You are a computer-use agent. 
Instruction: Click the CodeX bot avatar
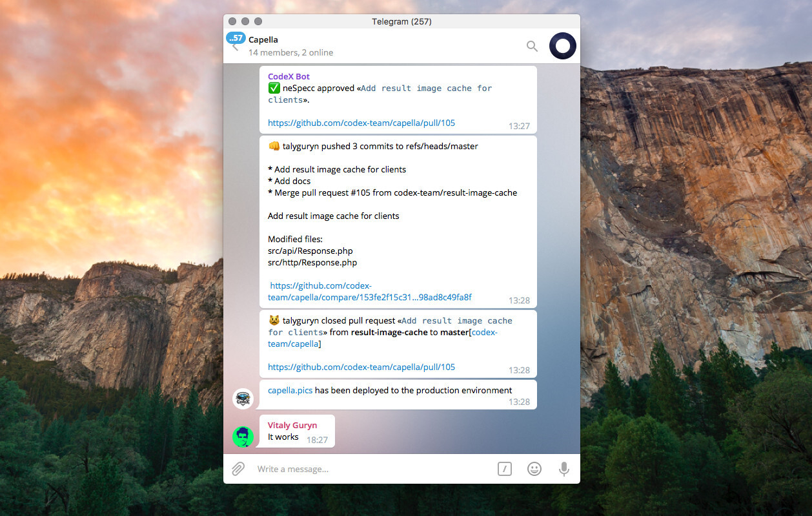243,398
